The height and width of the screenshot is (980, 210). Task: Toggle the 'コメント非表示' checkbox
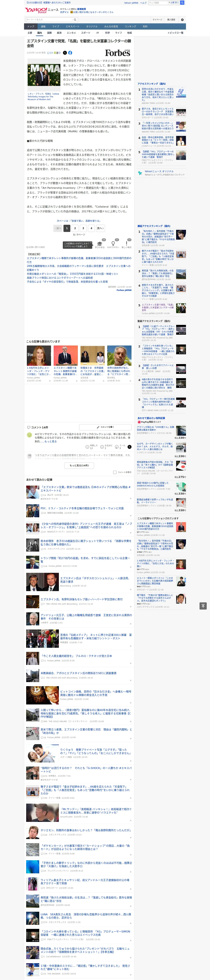(115, 472)
